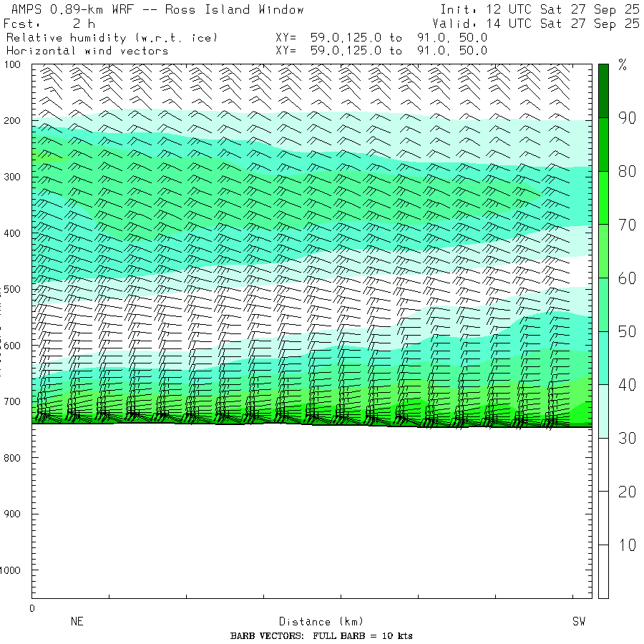Click the bright green colorbar segment between 70 and 80
The image size is (644, 644).
point(603,198)
